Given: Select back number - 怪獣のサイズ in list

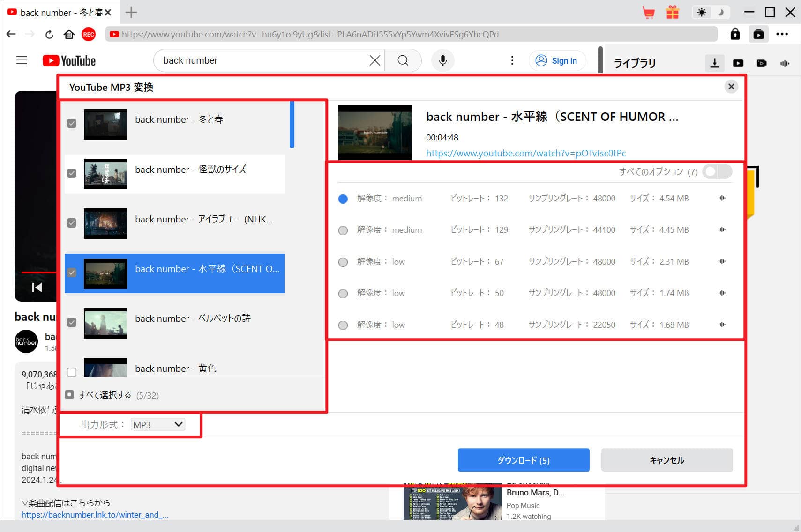Looking at the screenshot, I should pyautogui.click(x=190, y=170).
